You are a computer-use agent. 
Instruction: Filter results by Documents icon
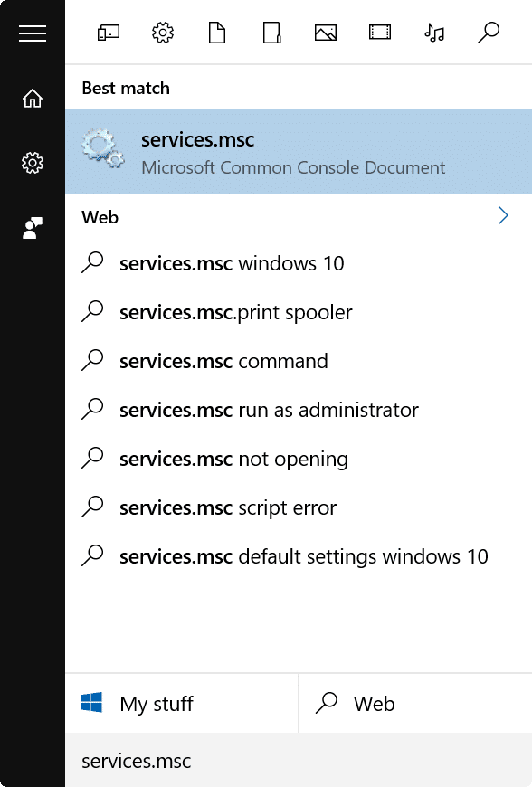coord(217,33)
